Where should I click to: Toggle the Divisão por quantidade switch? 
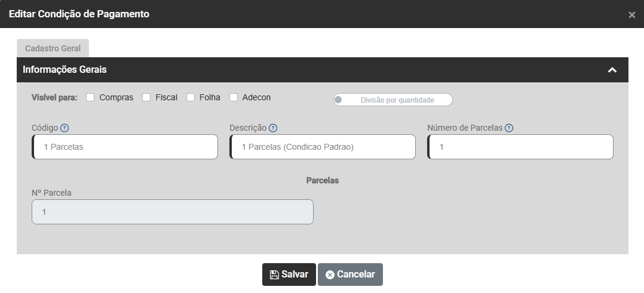point(339,100)
